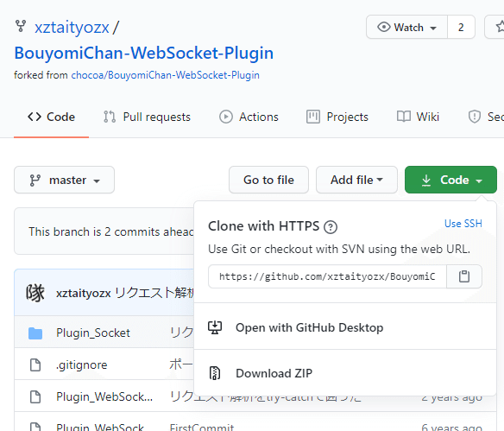This screenshot has height=431, width=504.
Task: Open the Security tab with the shield icon
Action: pyautogui.click(x=486, y=117)
